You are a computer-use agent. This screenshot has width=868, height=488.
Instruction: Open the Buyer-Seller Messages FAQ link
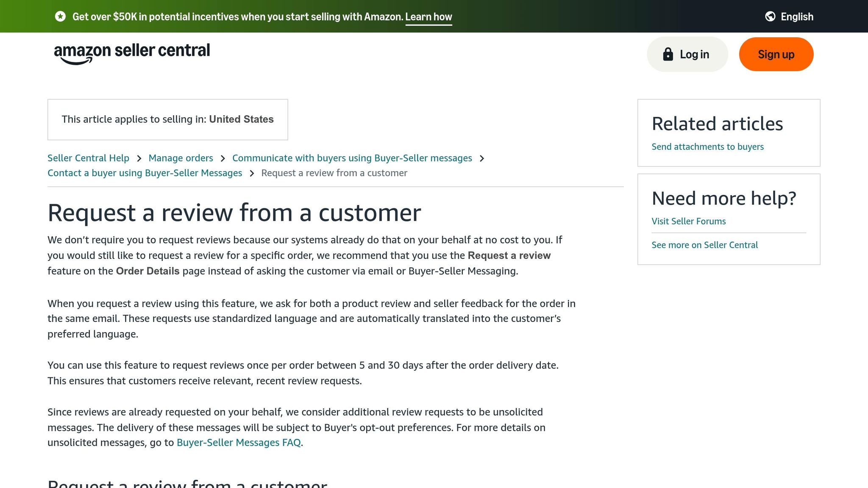(239, 443)
